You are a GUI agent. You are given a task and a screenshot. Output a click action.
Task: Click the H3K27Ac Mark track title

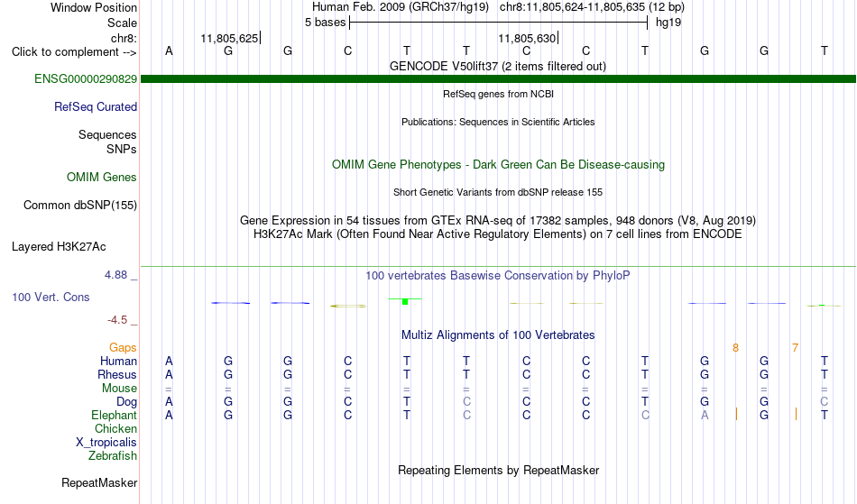(x=498, y=234)
